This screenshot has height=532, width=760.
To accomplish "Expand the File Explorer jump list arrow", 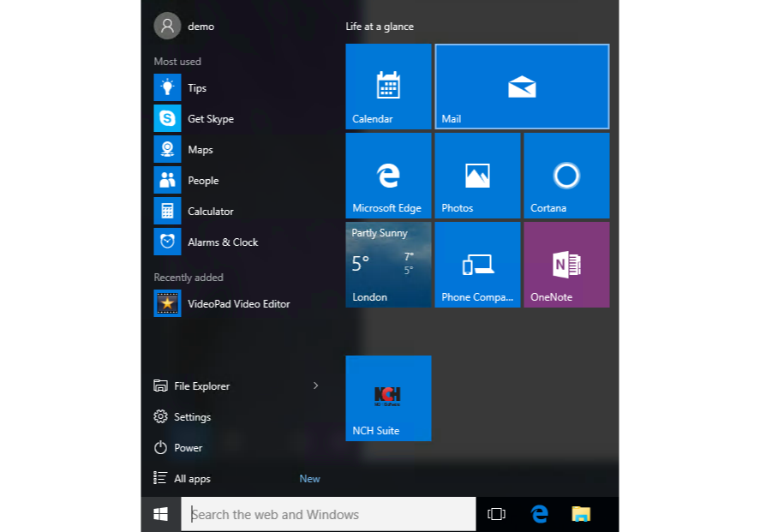I will [x=315, y=386].
